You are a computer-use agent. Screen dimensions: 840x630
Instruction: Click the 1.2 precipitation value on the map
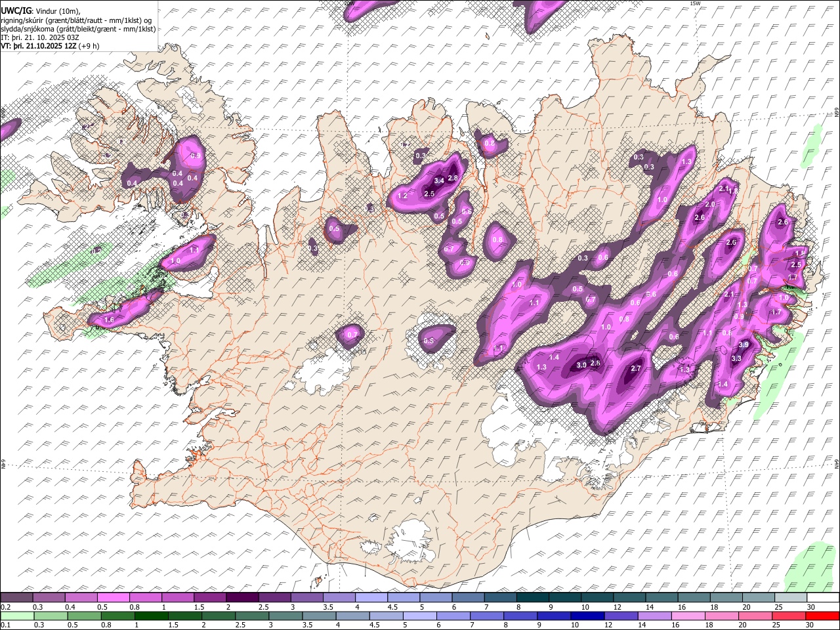[x=403, y=196]
